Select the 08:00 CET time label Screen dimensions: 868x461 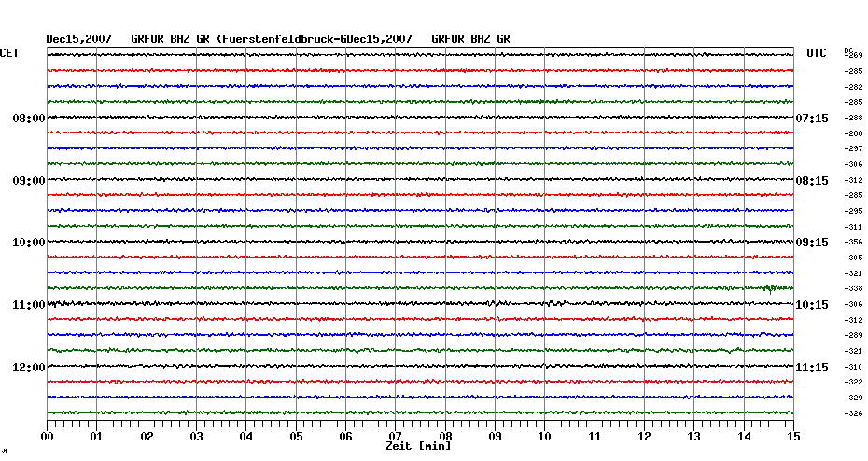coord(29,119)
